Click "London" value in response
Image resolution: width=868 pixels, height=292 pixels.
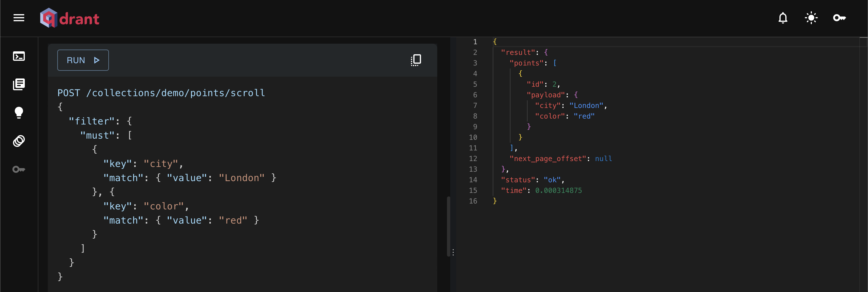pyautogui.click(x=586, y=105)
